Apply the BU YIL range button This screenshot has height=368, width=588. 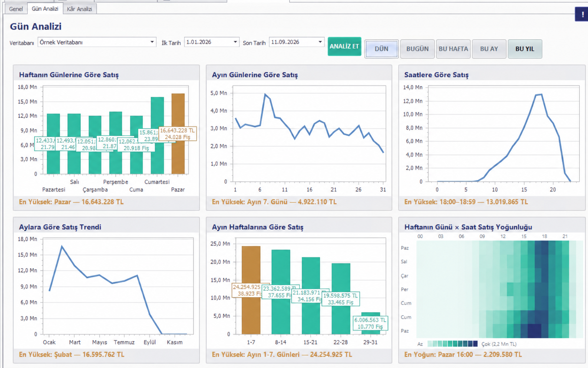tap(525, 49)
